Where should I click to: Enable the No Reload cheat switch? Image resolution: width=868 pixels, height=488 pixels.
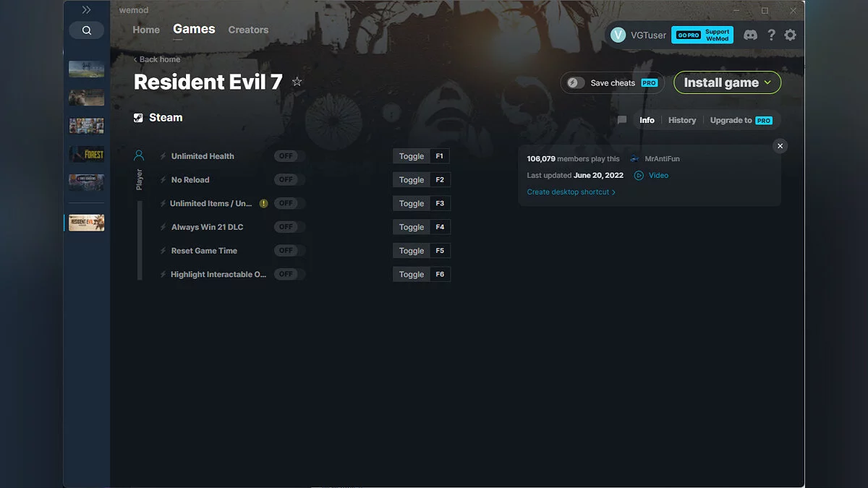coord(289,180)
